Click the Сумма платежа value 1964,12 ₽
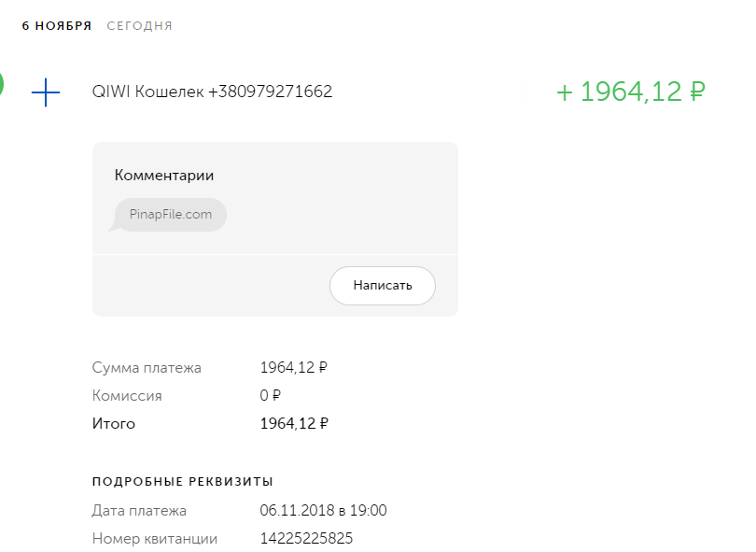756x552 pixels. [x=293, y=368]
